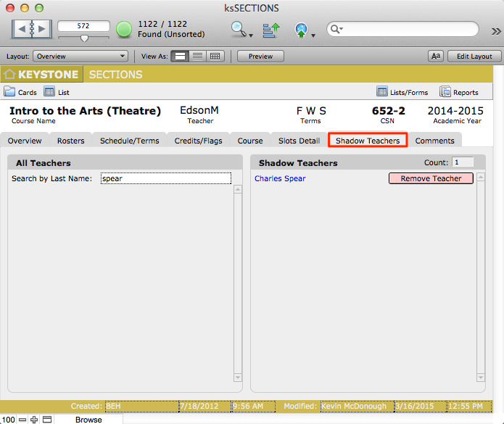This screenshot has height=424, width=504.
Task: Expand the Share icon dropdown arrow
Action: point(313,35)
